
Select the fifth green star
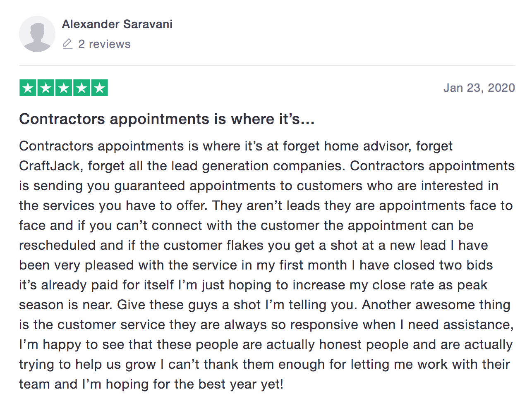(99, 88)
